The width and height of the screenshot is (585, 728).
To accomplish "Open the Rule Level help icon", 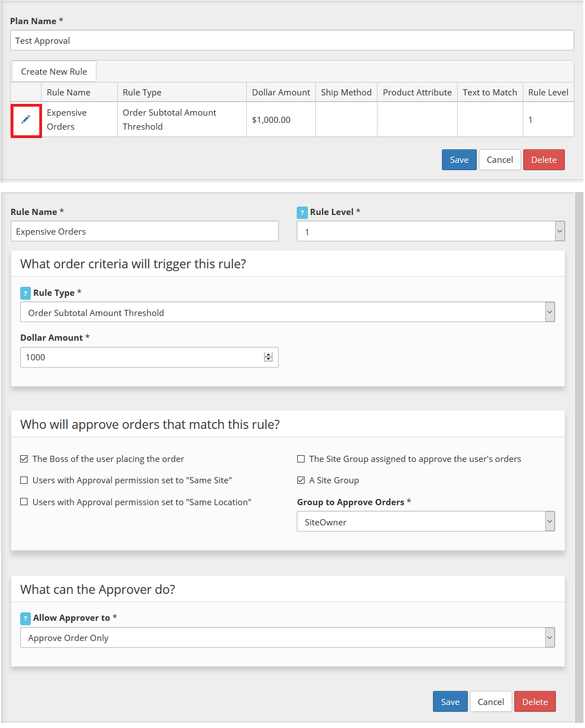I will [302, 212].
